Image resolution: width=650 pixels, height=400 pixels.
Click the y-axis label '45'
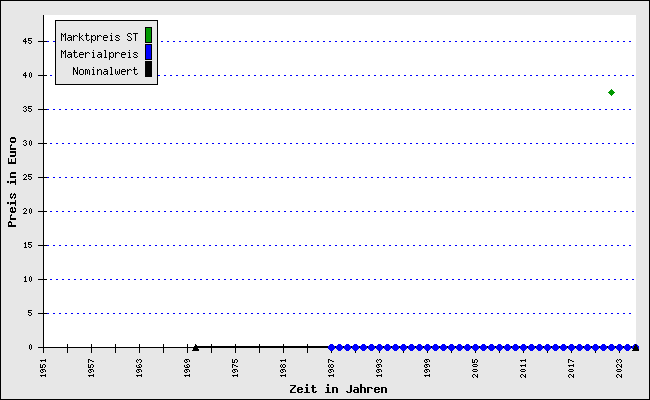point(28,41)
